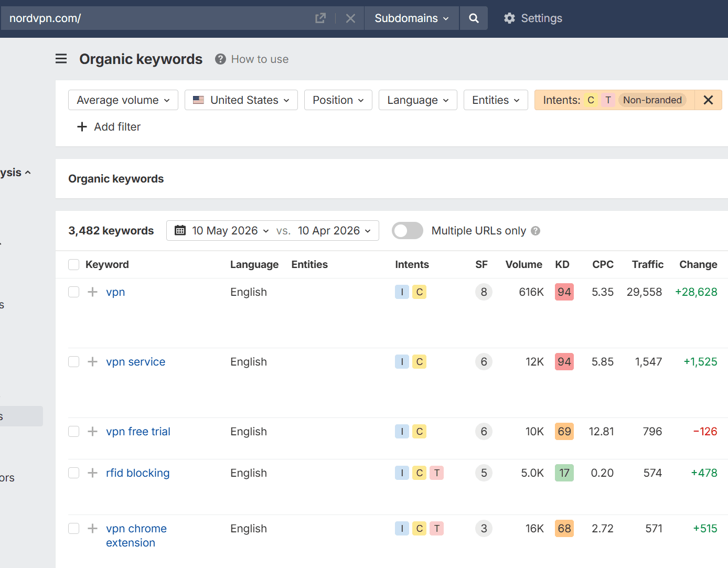Click the C intent badge in vpn service row
Image resolution: width=728 pixels, height=568 pixels.
click(419, 362)
